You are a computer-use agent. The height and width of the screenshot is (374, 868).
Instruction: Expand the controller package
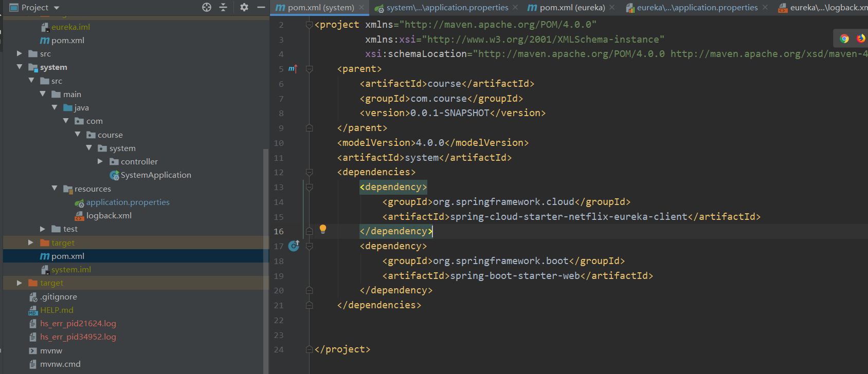click(x=100, y=161)
